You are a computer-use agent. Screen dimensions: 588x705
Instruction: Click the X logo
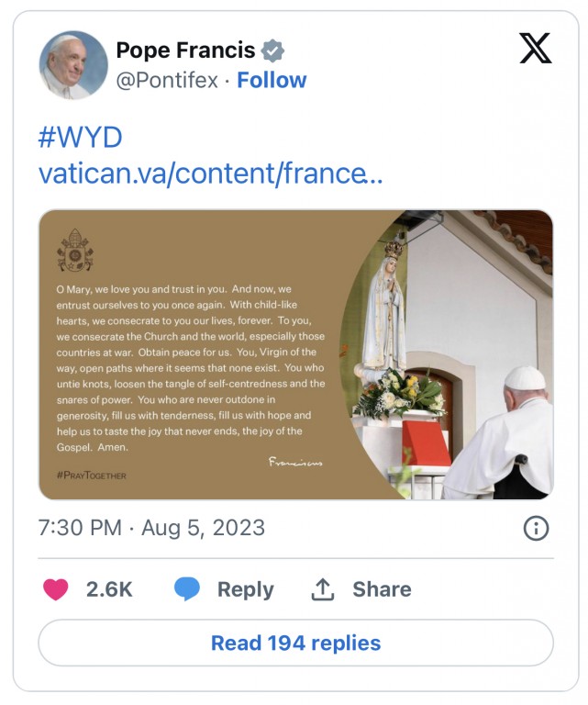535,48
